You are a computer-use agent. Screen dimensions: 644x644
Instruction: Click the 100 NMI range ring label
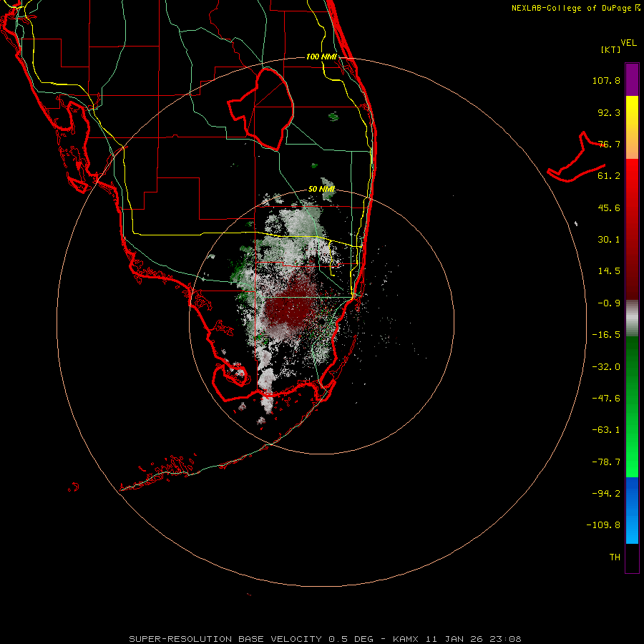point(321,57)
